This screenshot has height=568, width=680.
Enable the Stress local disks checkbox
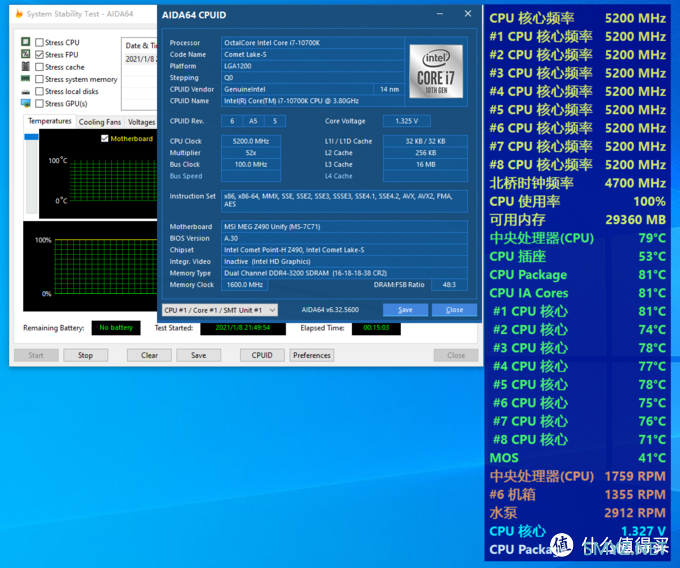click(39, 91)
